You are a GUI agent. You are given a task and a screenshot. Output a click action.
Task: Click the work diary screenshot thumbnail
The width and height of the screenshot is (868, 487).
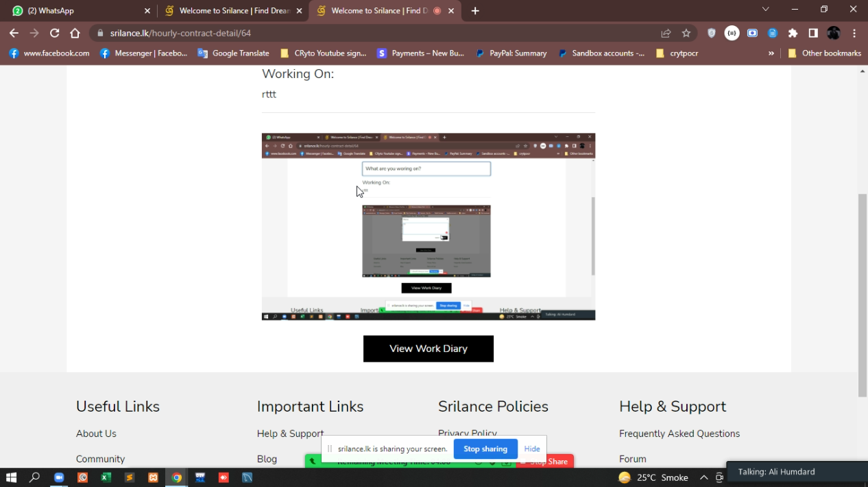428,227
